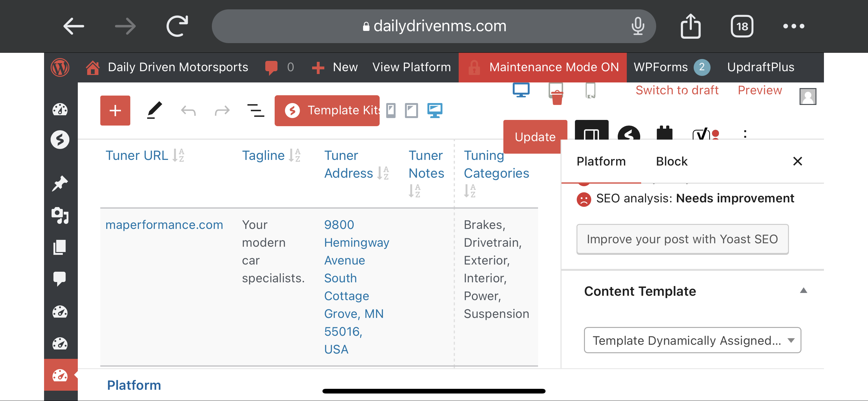Click the WordPress logo in the admin bar
The height and width of the screenshot is (401, 868).
pos(60,67)
